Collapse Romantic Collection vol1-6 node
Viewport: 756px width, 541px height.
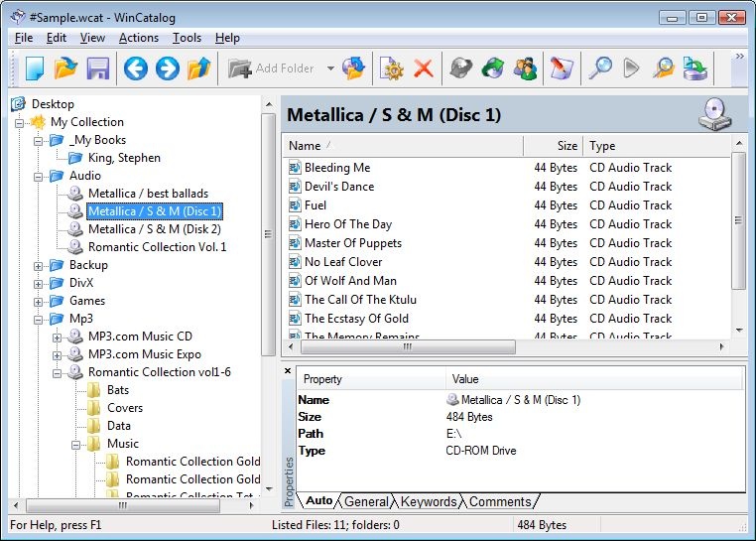point(57,373)
